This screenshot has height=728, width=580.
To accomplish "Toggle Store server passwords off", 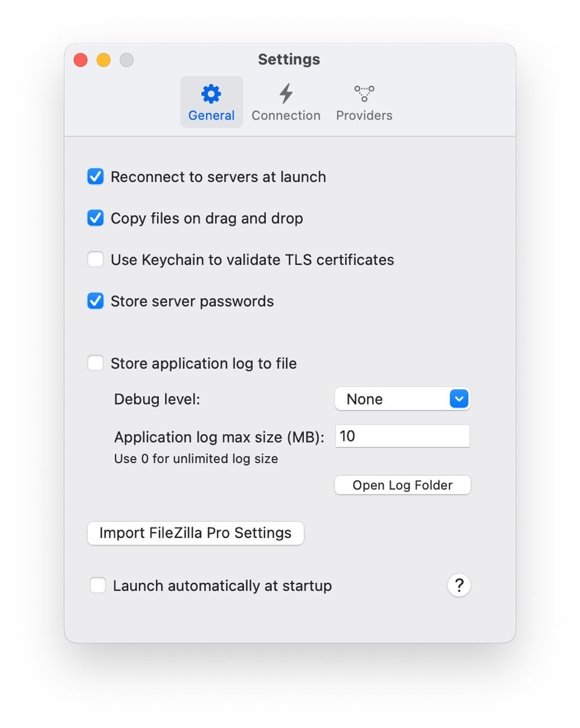I will [95, 301].
